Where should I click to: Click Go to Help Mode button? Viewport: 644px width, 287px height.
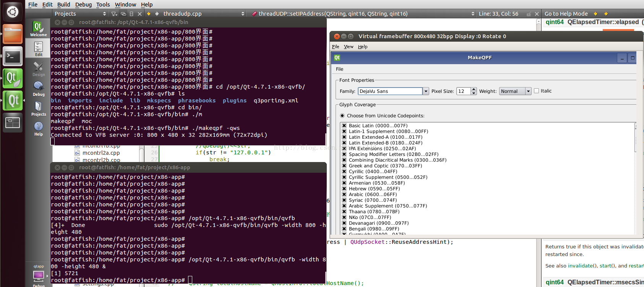point(566,14)
